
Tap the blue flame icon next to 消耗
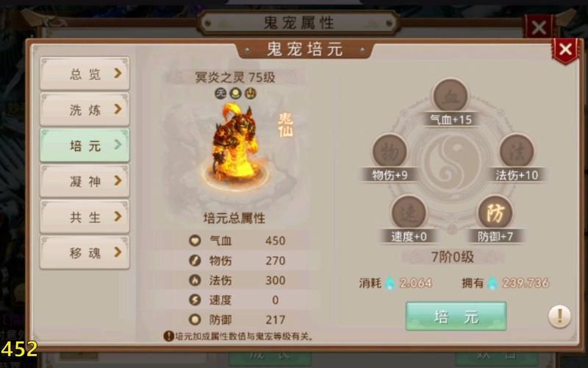pos(390,283)
